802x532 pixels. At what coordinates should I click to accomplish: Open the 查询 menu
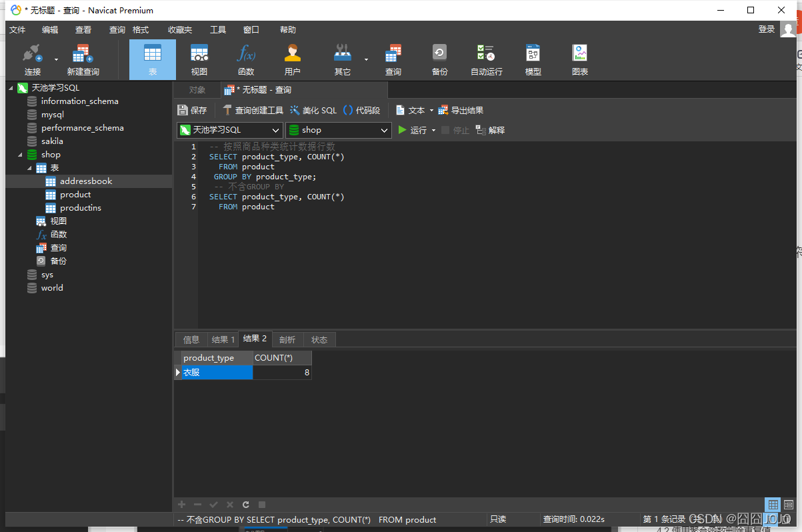pyautogui.click(x=117, y=30)
